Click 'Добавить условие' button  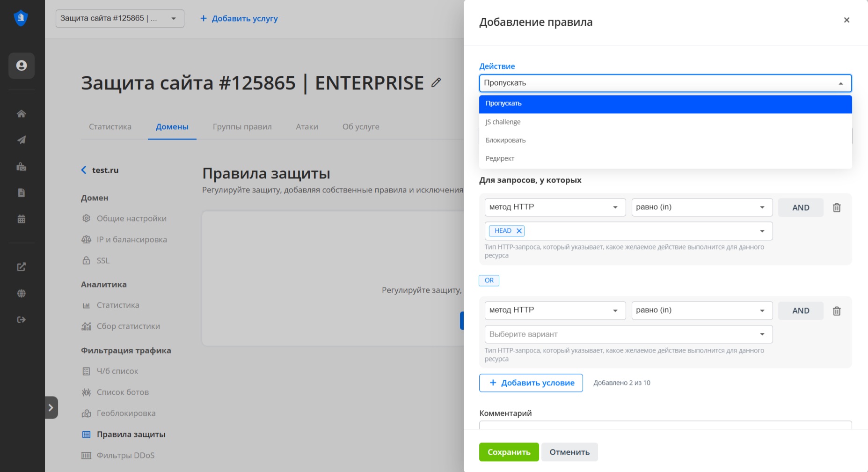[531, 383]
